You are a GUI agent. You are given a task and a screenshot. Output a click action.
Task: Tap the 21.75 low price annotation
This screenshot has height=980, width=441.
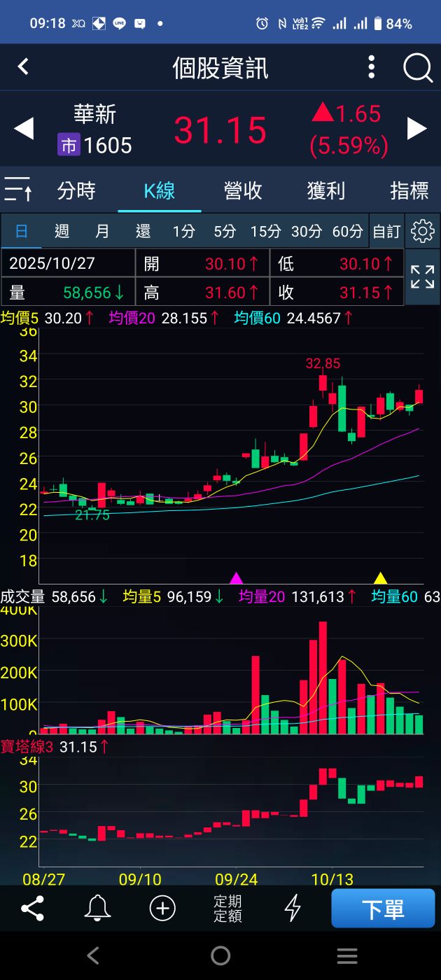[x=92, y=514]
